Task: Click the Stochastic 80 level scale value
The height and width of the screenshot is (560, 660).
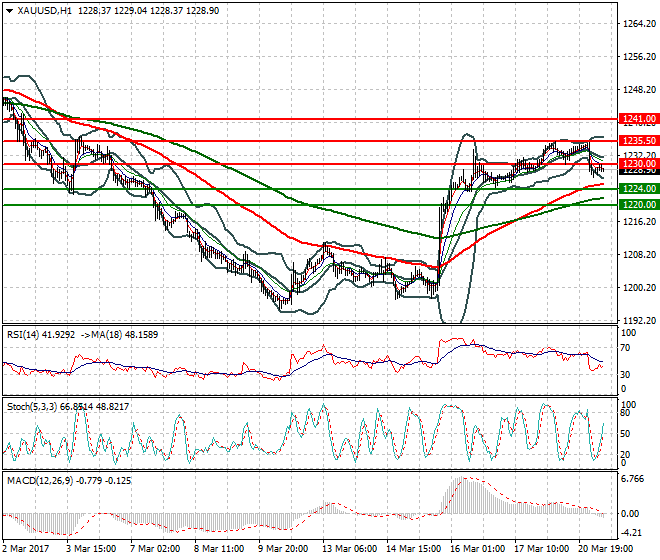Action: pos(625,413)
